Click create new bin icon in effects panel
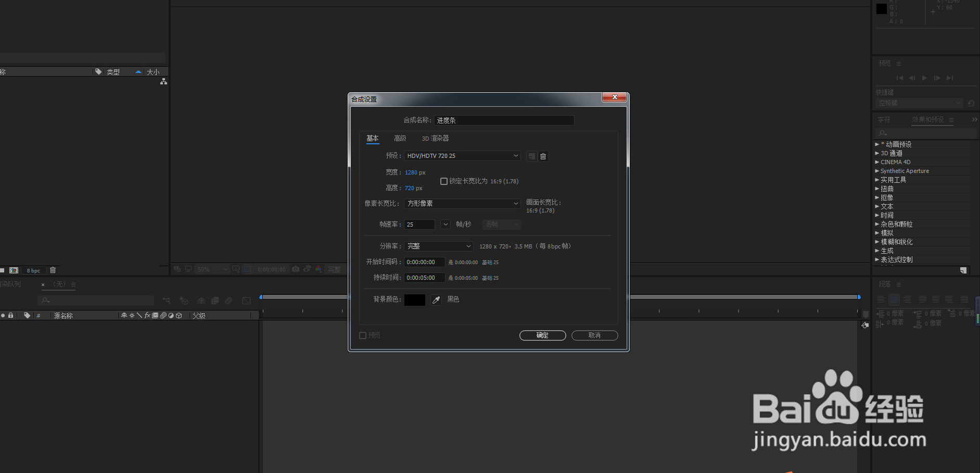This screenshot has width=980, height=473. click(963, 270)
